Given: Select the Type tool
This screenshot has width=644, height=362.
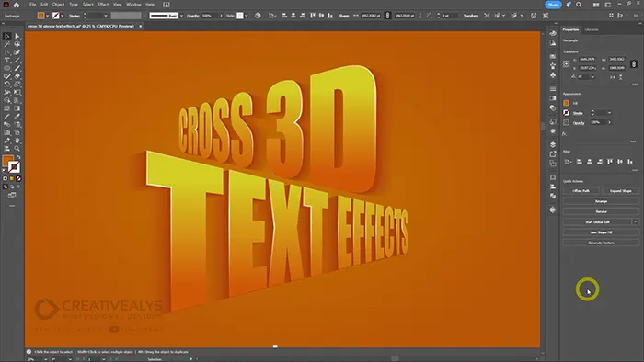Looking at the screenshot, I should tap(7, 61).
